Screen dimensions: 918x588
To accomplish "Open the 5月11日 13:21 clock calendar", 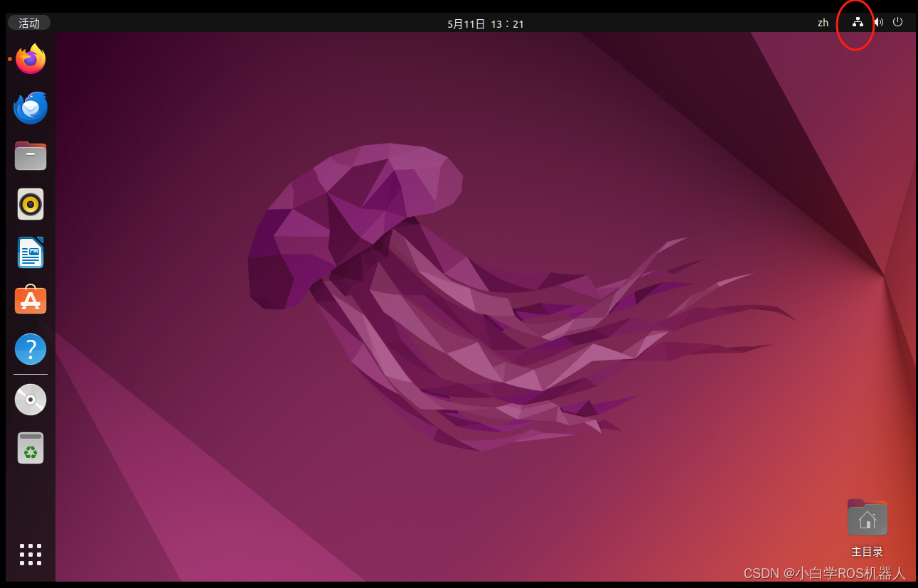I will click(486, 23).
